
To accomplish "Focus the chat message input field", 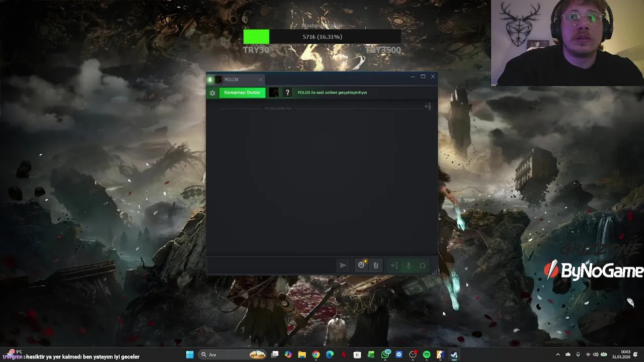I will click(272, 265).
